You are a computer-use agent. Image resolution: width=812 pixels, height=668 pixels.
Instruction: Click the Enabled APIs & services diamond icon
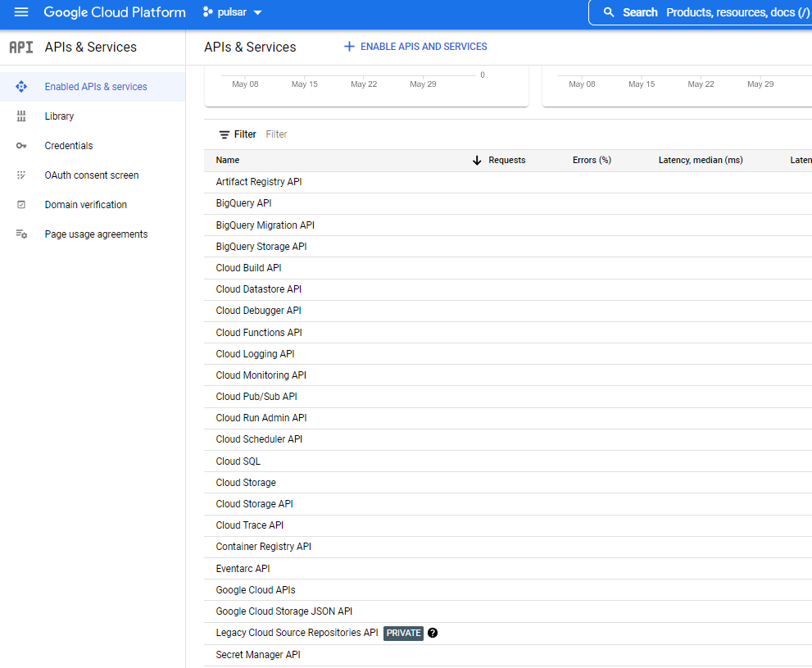[21, 87]
